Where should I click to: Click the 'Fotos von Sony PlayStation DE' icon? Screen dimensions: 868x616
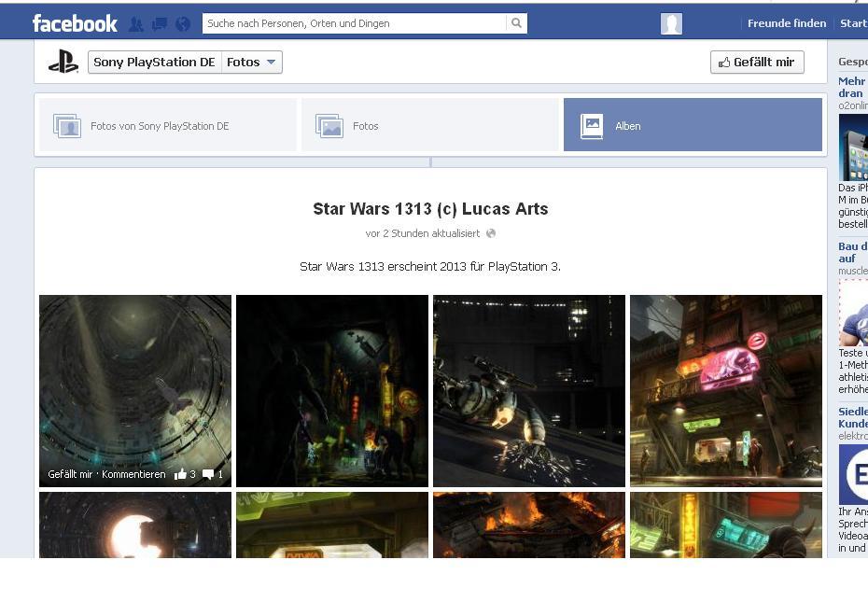point(67,126)
